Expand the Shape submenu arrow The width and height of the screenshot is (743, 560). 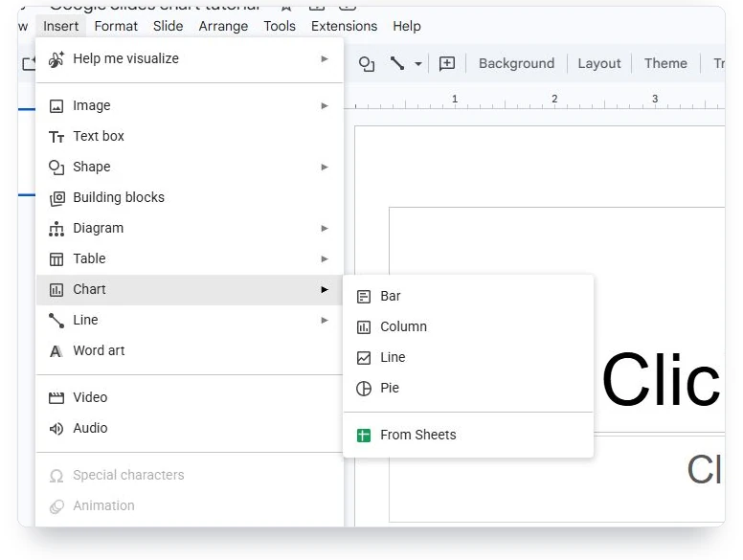coord(325,167)
